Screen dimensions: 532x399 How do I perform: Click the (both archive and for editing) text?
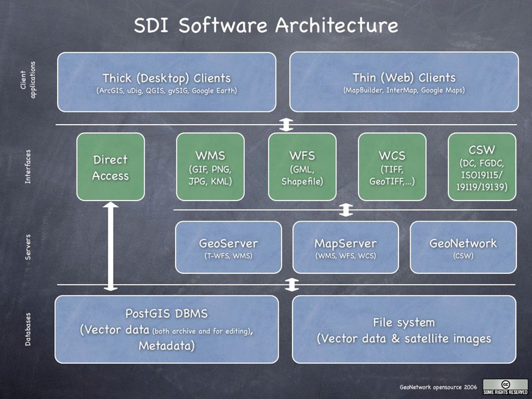pyautogui.click(x=202, y=331)
